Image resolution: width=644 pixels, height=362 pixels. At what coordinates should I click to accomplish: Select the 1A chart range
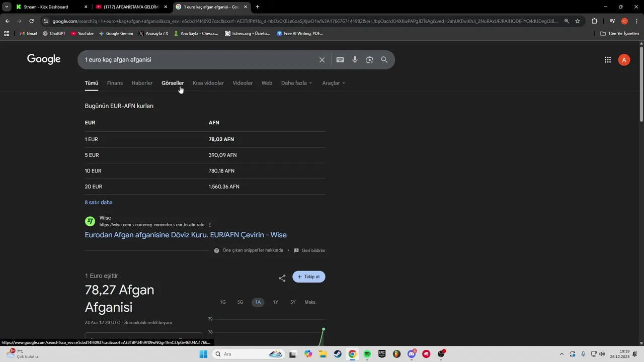click(x=258, y=302)
